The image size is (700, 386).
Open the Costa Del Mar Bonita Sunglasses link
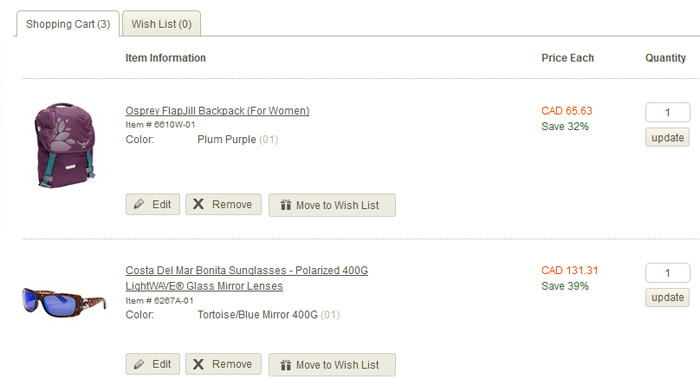(246, 270)
